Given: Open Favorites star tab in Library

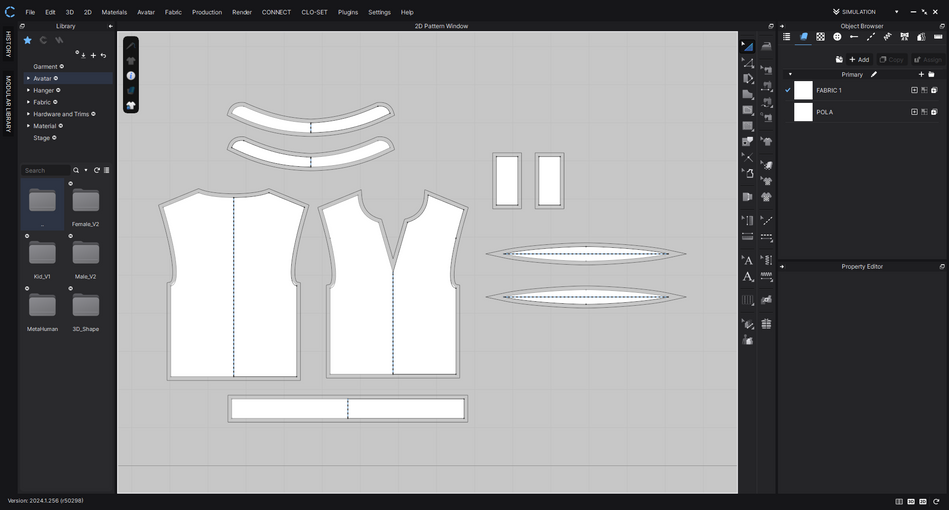Looking at the screenshot, I should (27, 40).
